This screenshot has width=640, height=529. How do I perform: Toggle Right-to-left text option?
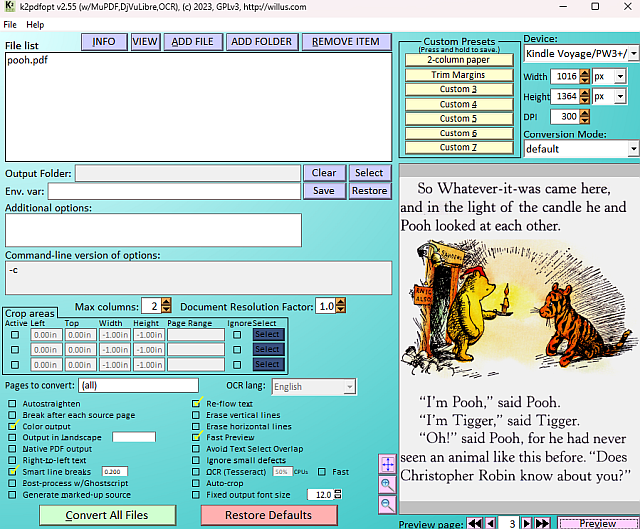(x=12, y=460)
